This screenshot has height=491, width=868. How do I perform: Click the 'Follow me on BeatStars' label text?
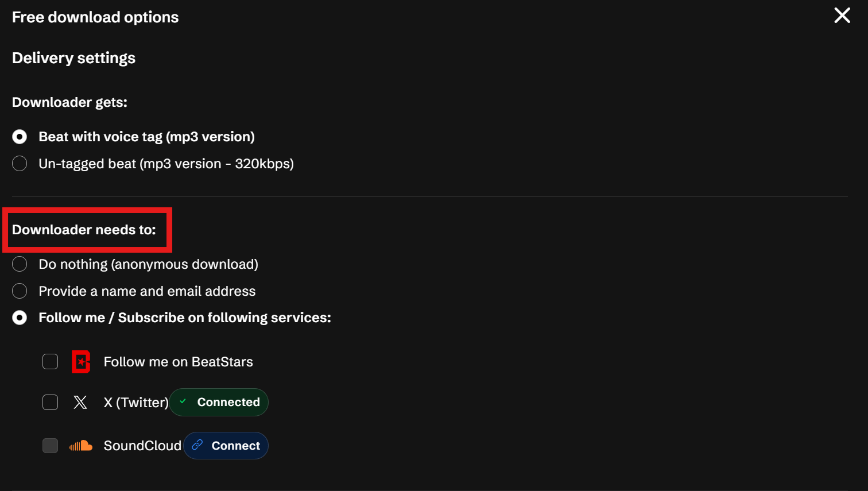(178, 362)
